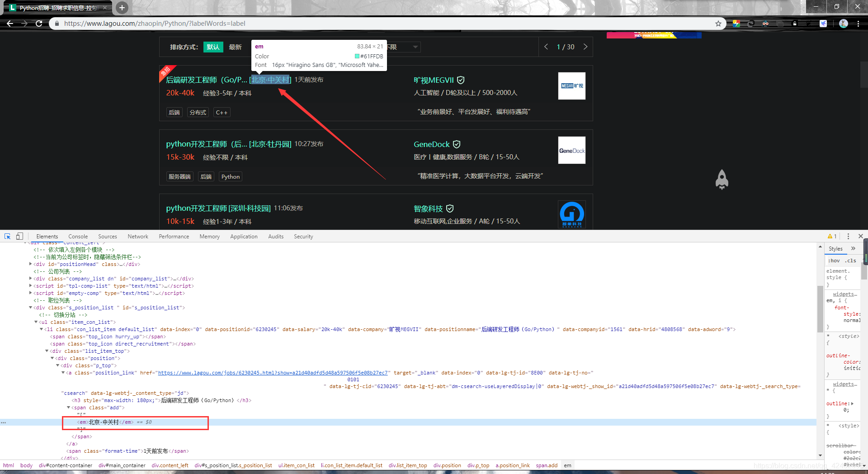Open the MEGVII company logo
Image resolution: width=868 pixels, height=474 pixels.
572,86
